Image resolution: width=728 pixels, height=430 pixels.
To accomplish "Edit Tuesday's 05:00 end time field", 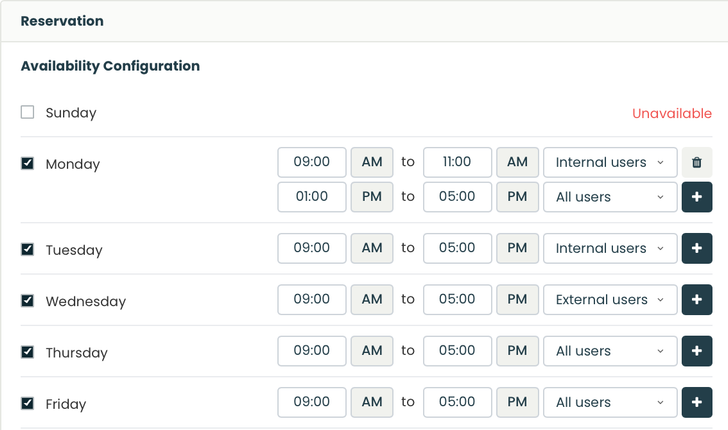I will click(x=457, y=248).
